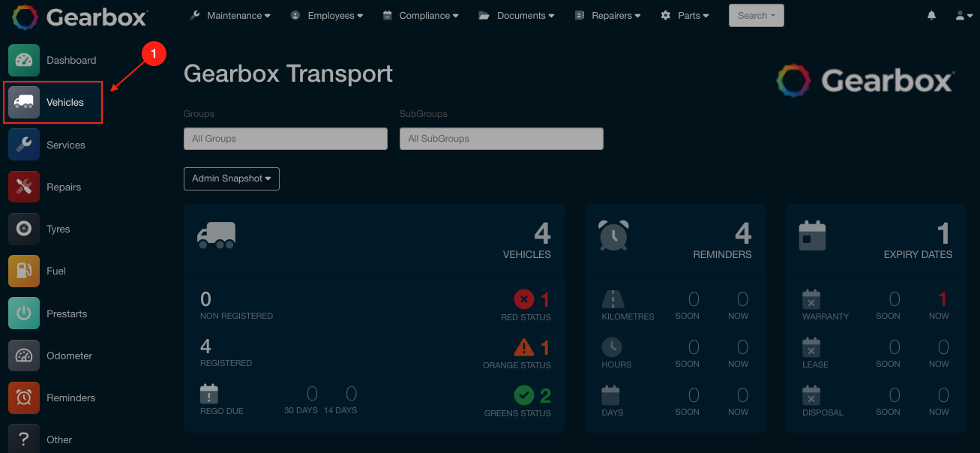Click the green checkmark status icon

[x=524, y=394]
